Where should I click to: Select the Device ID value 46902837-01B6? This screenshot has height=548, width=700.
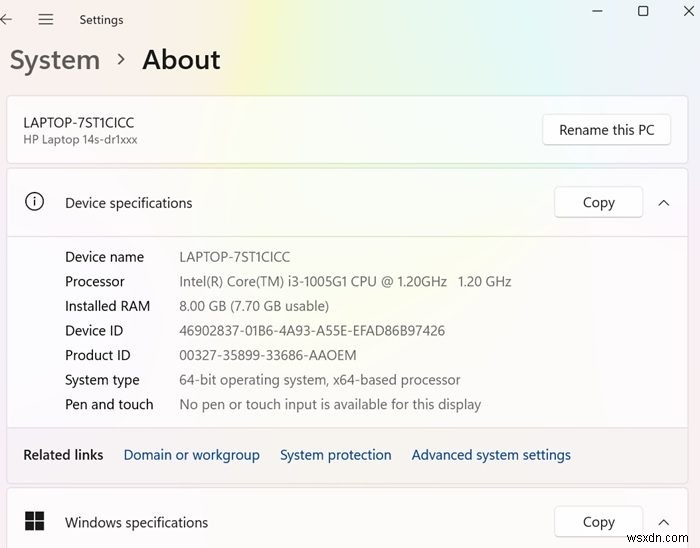(x=312, y=330)
